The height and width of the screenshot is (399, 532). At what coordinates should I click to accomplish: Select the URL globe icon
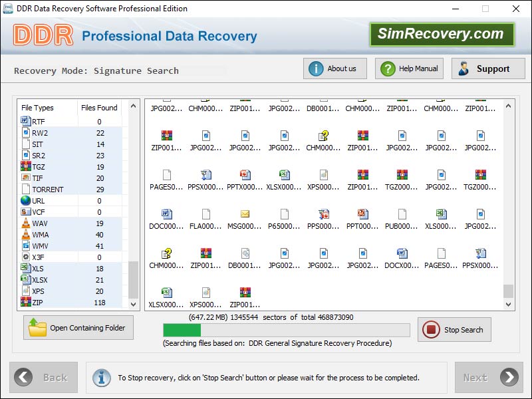[26, 200]
